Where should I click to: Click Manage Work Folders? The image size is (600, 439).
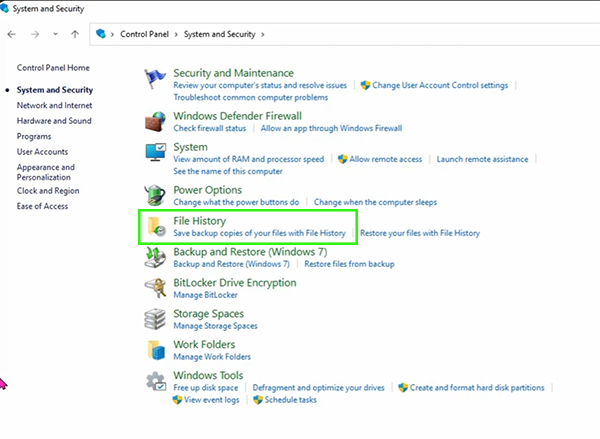pos(212,357)
